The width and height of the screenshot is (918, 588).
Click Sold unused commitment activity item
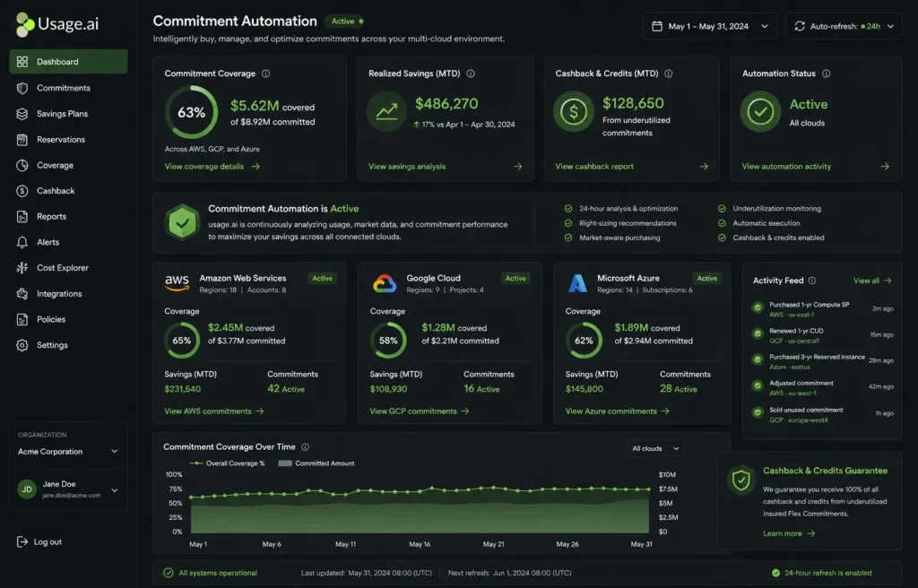pyautogui.click(x=822, y=415)
